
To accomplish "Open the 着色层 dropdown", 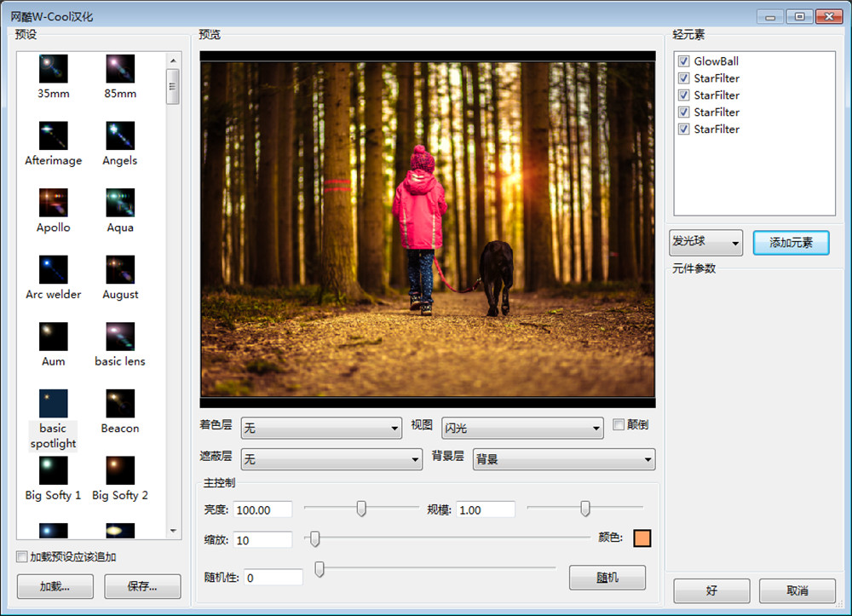I will (321, 428).
